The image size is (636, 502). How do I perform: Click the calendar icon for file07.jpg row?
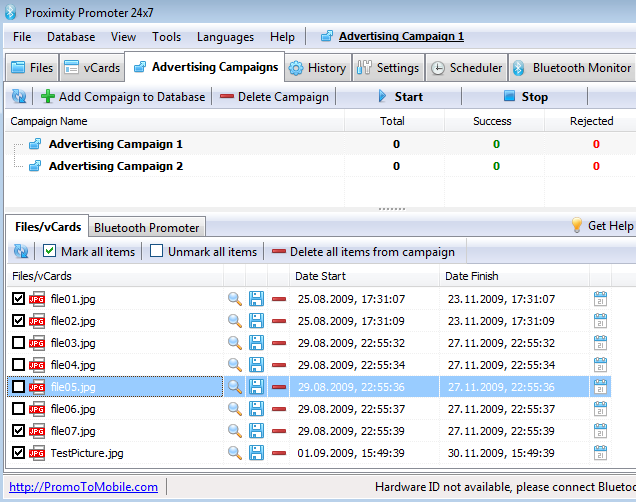[x=601, y=431]
